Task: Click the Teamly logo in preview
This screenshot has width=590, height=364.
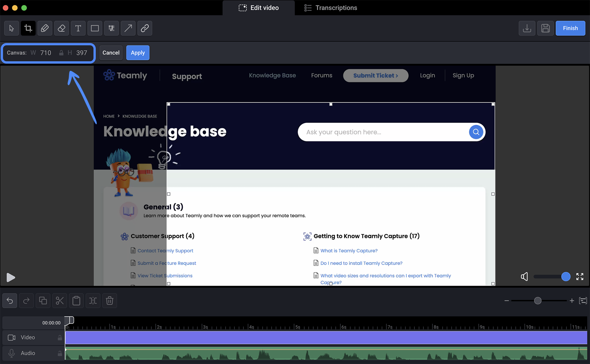Action: [x=125, y=75]
